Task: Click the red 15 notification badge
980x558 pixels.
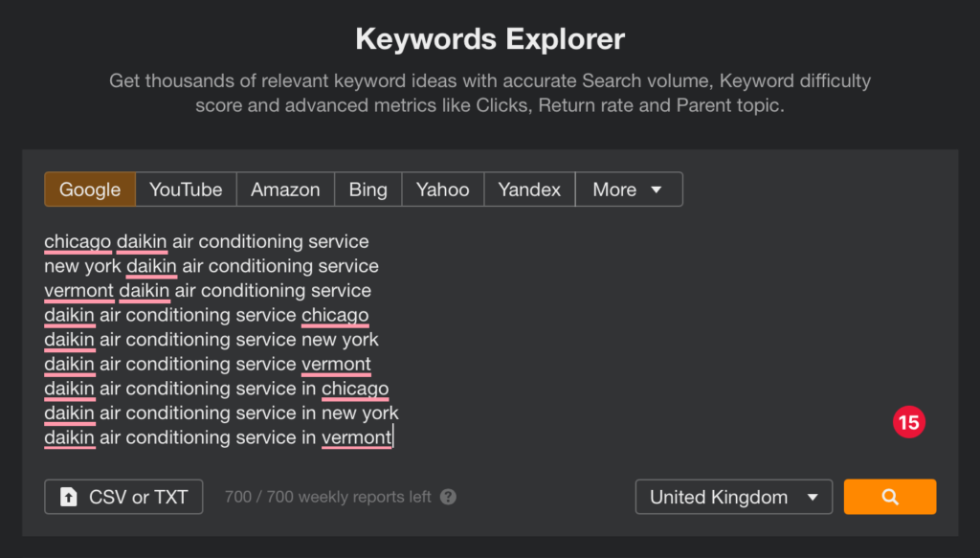Action: point(909,422)
